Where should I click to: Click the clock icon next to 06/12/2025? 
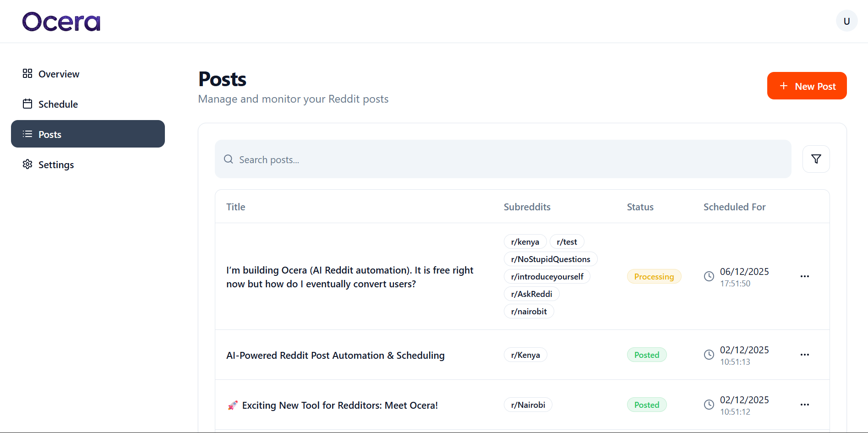point(709,276)
